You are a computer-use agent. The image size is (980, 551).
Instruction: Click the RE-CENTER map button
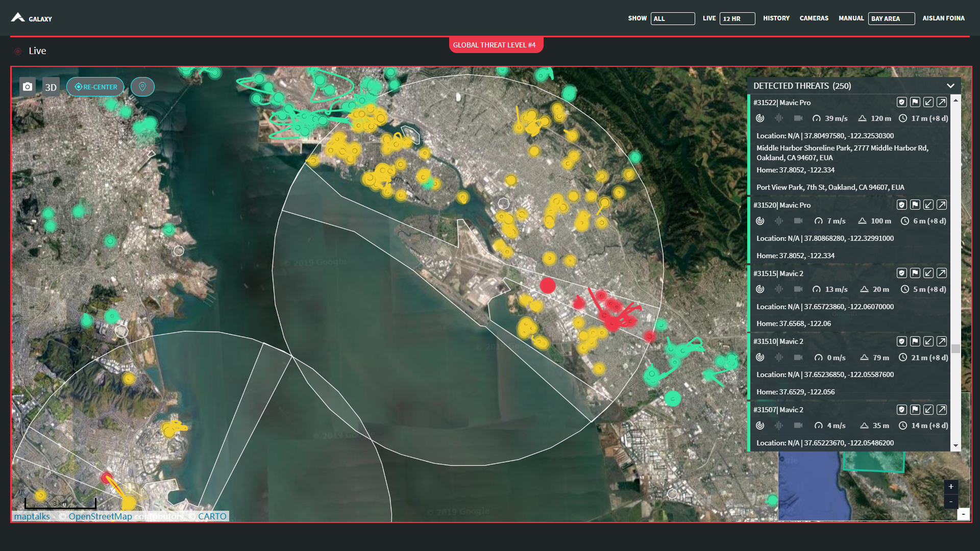click(95, 87)
